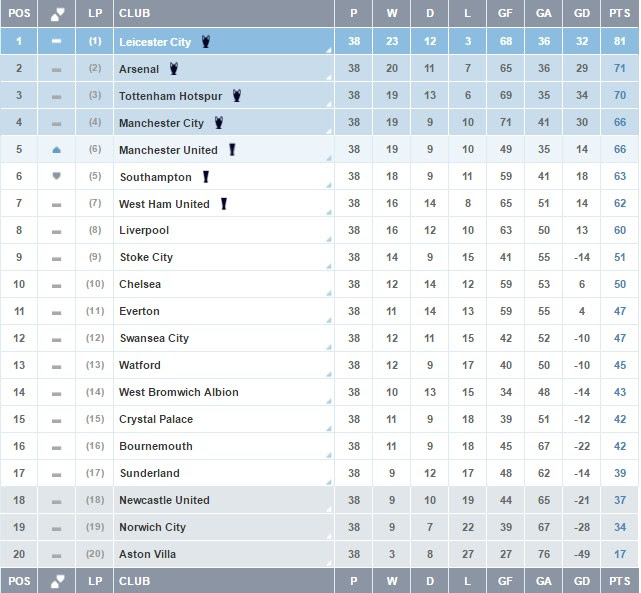Sort by the GF column header
Image resolution: width=641 pixels, height=593 pixels.
pyautogui.click(x=505, y=13)
